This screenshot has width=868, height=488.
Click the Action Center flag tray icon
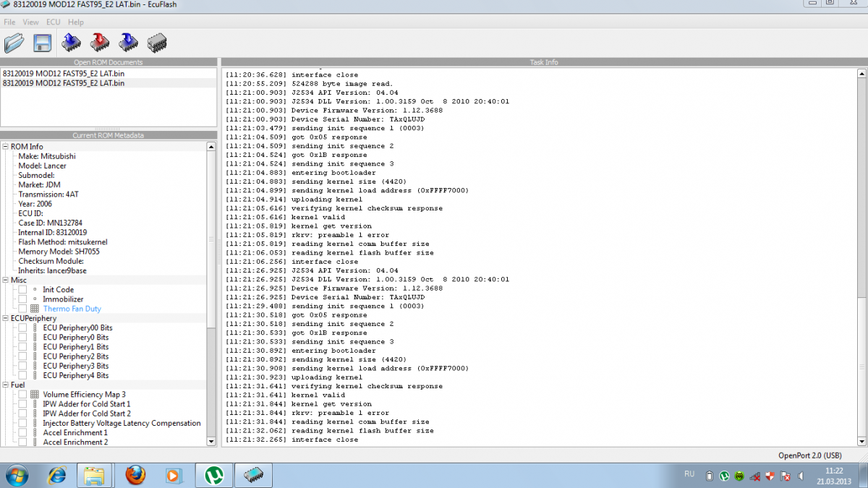[x=786, y=476]
